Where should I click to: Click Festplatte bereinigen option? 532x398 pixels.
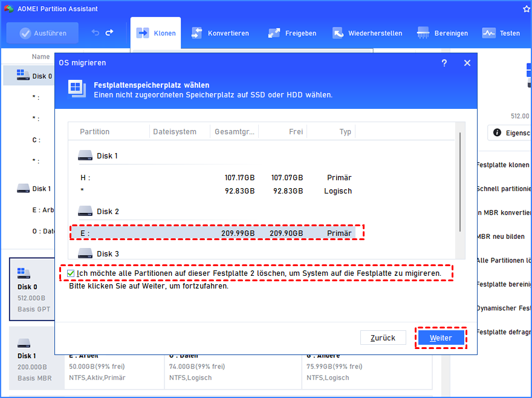point(504,284)
